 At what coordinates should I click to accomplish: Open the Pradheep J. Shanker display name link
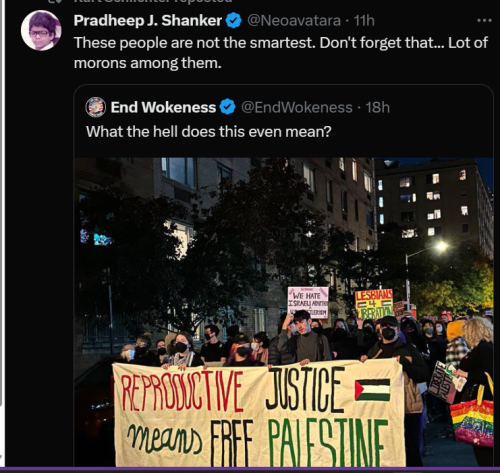point(148,21)
